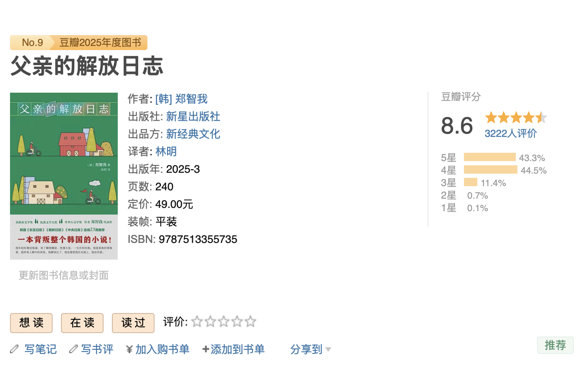This screenshot has width=588, height=379.
Task: Open publisher 新星出版社 link
Action: coord(193,116)
